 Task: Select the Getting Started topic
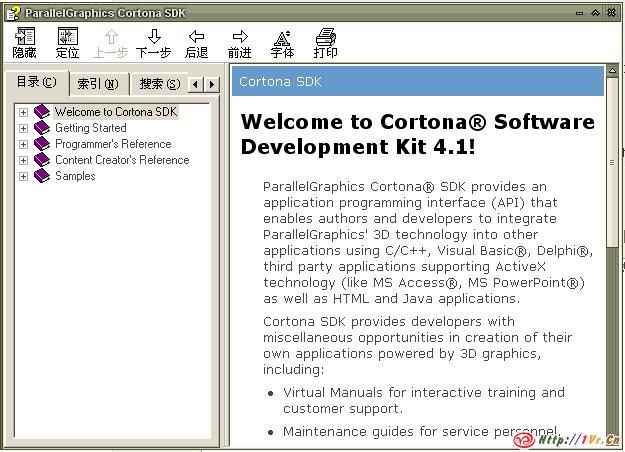90,128
